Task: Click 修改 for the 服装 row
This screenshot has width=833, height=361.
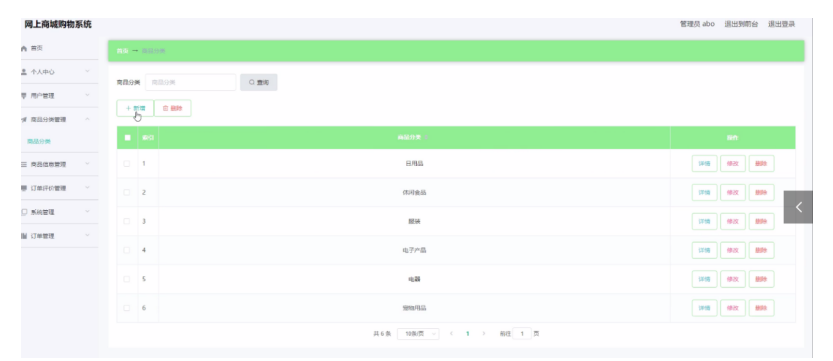Action: pyautogui.click(x=733, y=221)
